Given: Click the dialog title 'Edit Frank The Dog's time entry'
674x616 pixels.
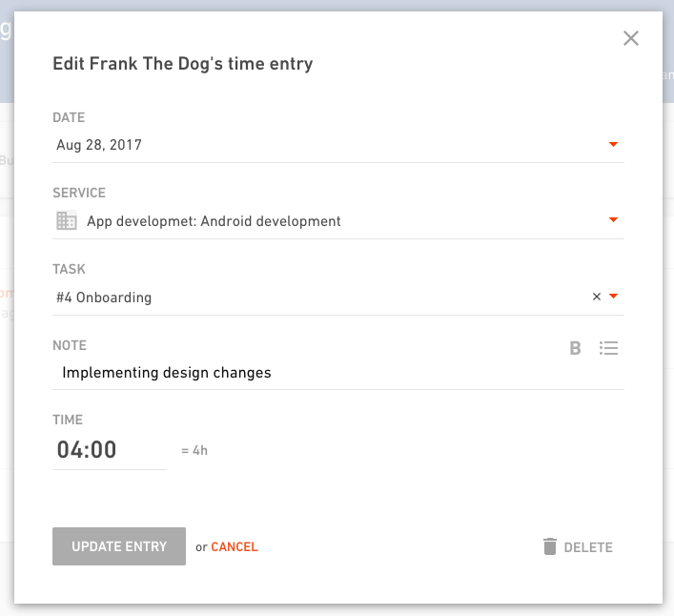Looking at the screenshot, I should pos(182,65).
